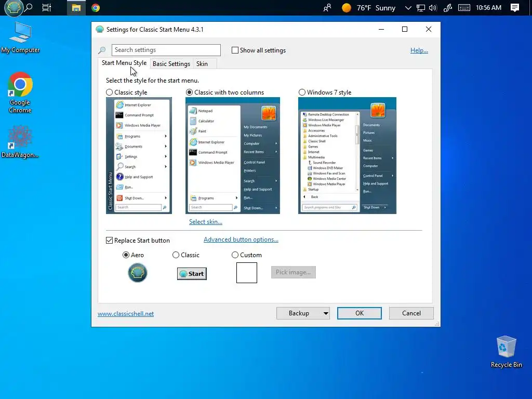Image resolution: width=532 pixels, height=399 pixels.
Task: Visit www.classicshell.net link
Action: click(126, 313)
